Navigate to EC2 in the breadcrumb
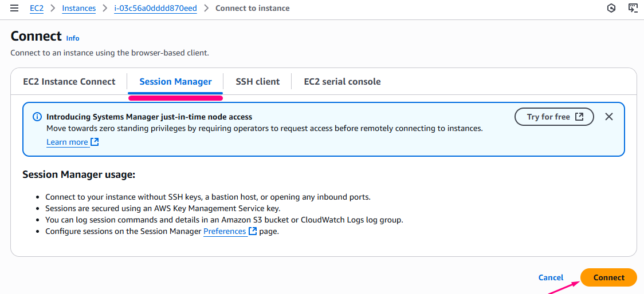The width and height of the screenshot is (644, 294). point(37,9)
